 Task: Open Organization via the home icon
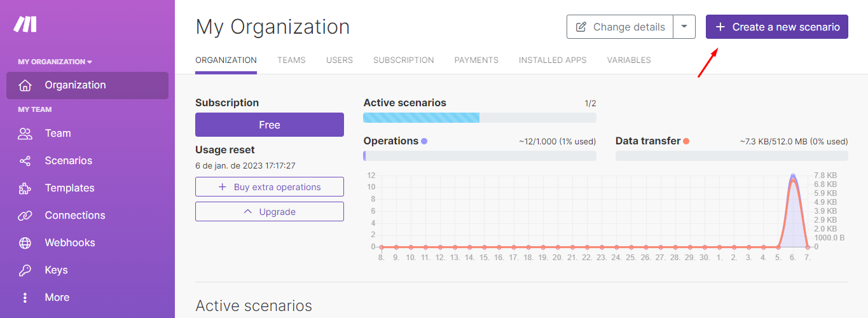(x=25, y=85)
